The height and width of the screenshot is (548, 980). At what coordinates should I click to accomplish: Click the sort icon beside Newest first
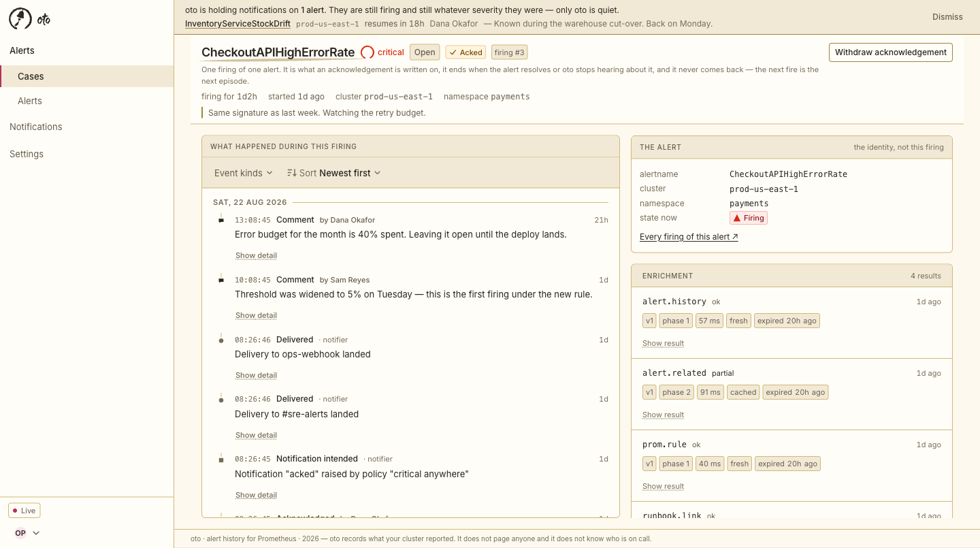point(292,173)
